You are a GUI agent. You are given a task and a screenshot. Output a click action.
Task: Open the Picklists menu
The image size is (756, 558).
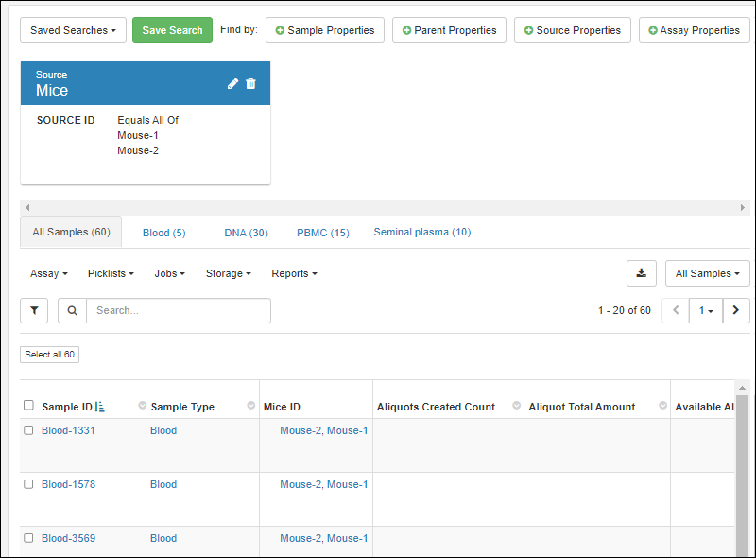click(x=111, y=273)
